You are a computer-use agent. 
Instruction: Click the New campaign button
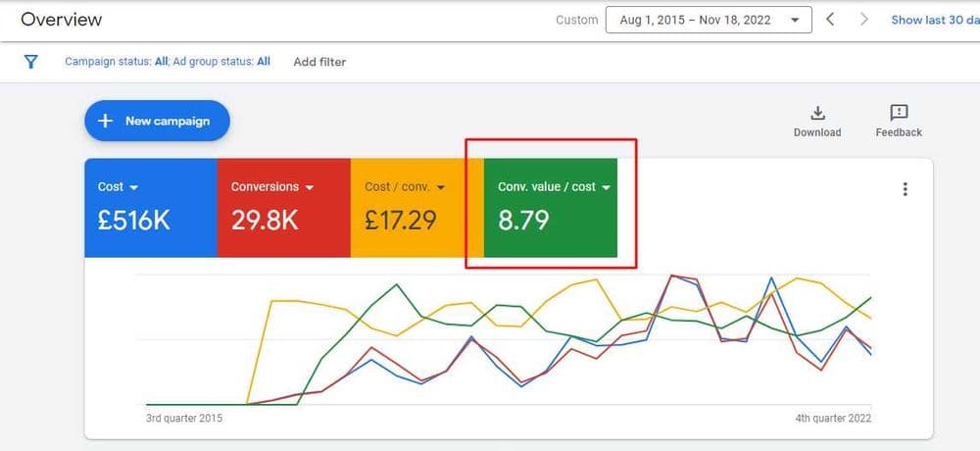coord(158,121)
